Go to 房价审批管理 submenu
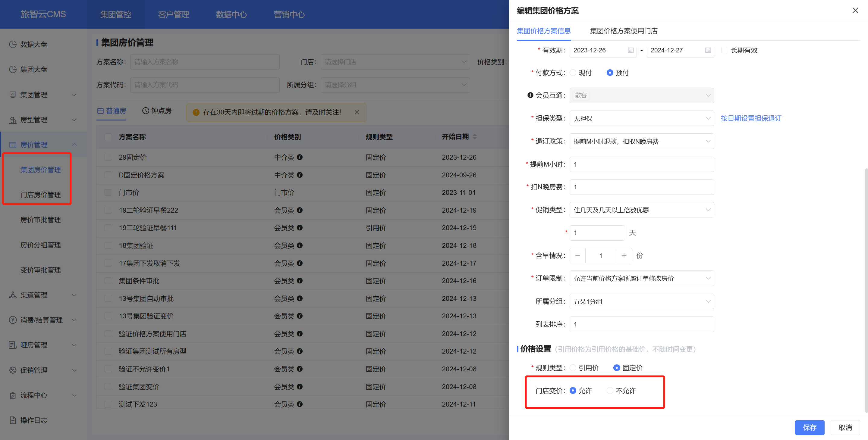 point(40,220)
